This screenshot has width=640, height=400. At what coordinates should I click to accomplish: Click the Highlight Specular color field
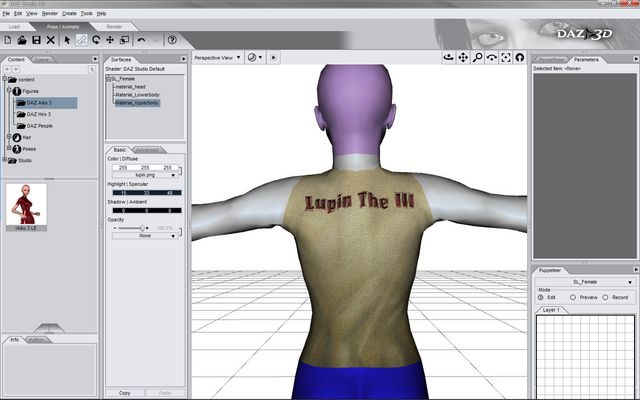pos(147,193)
